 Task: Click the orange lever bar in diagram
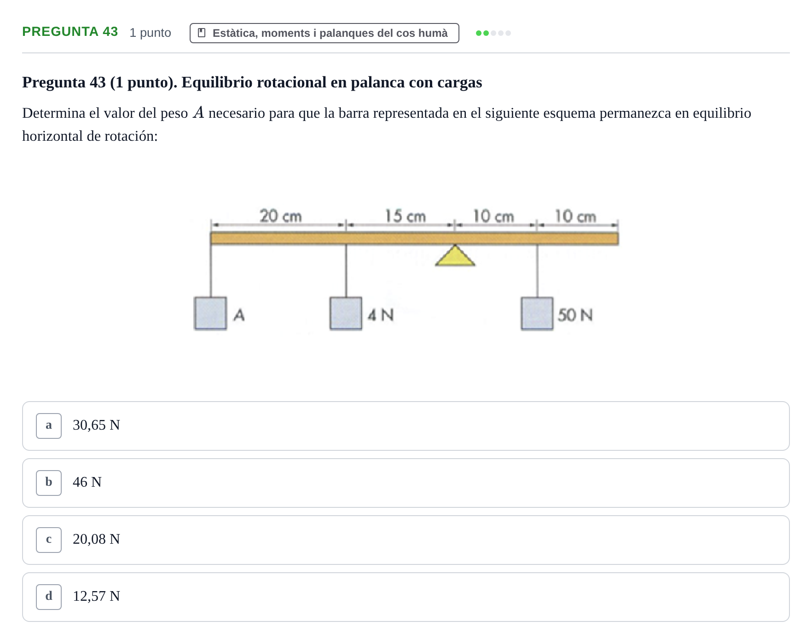[x=414, y=238]
